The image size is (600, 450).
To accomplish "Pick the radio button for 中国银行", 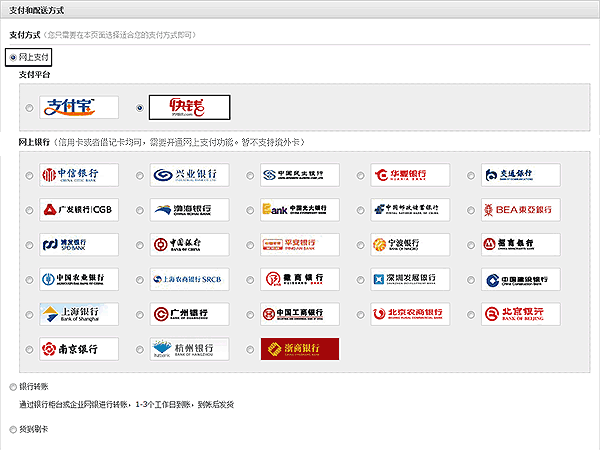I will coord(140,245).
